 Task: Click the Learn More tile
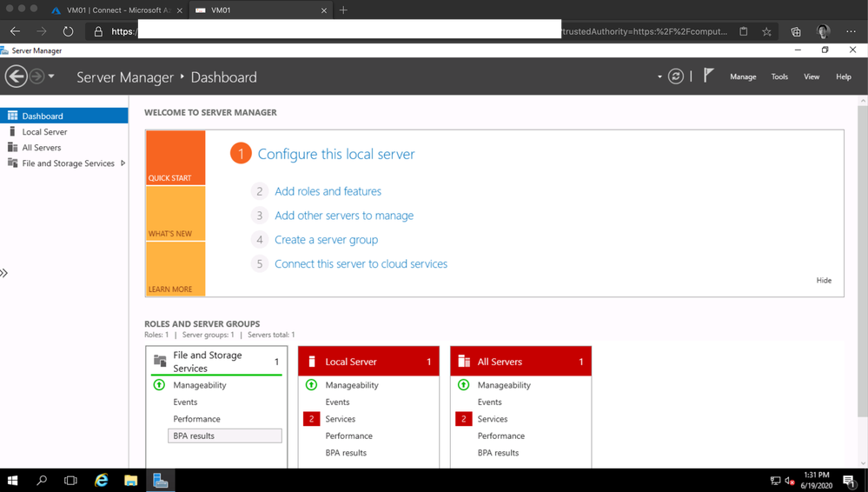[x=176, y=269]
